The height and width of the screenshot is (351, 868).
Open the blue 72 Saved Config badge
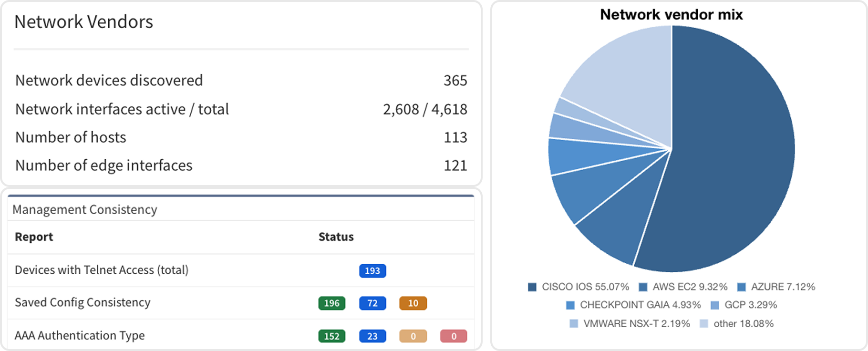[372, 303]
